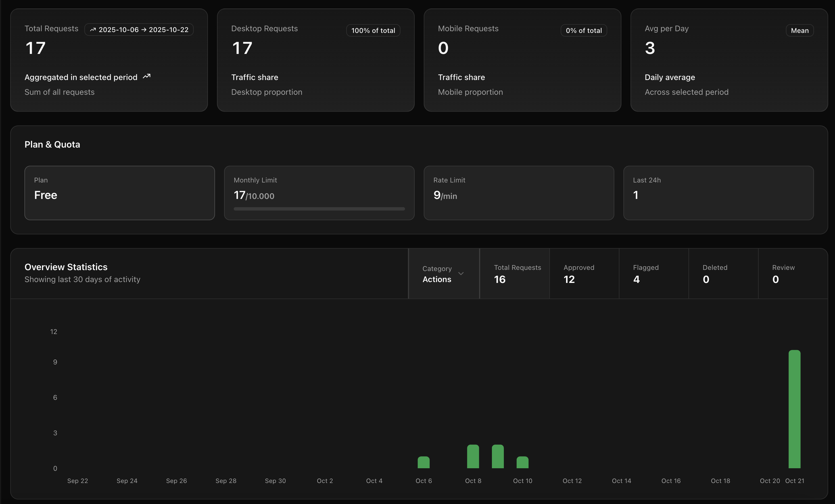Click the 100% of total badge
This screenshot has height=504, width=835.
tap(373, 30)
